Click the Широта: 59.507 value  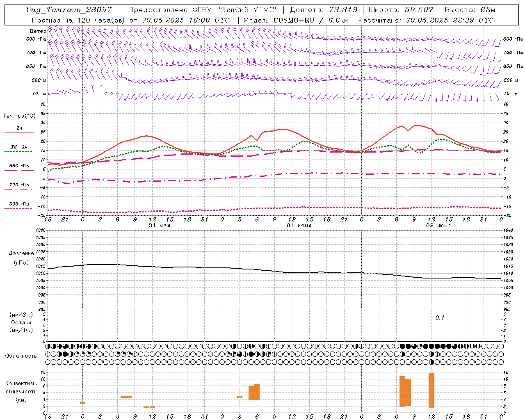click(401, 10)
